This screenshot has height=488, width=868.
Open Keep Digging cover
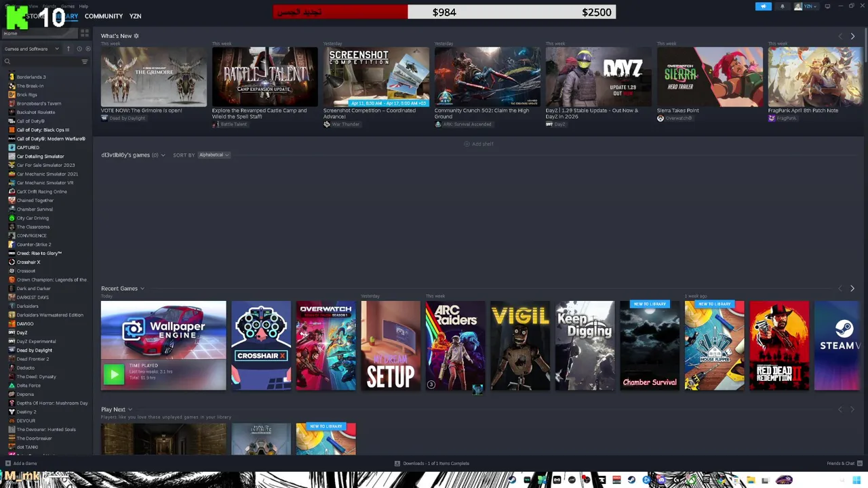[x=585, y=346]
